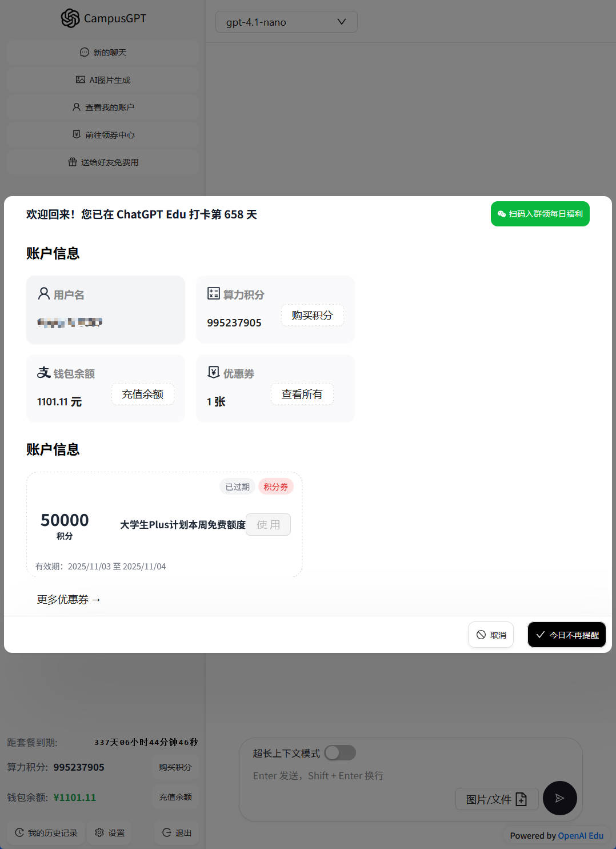Viewport: 616px width, 849px height.
Task: Start a new chat via 新的聊天
Action: click(x=103, y=53)
